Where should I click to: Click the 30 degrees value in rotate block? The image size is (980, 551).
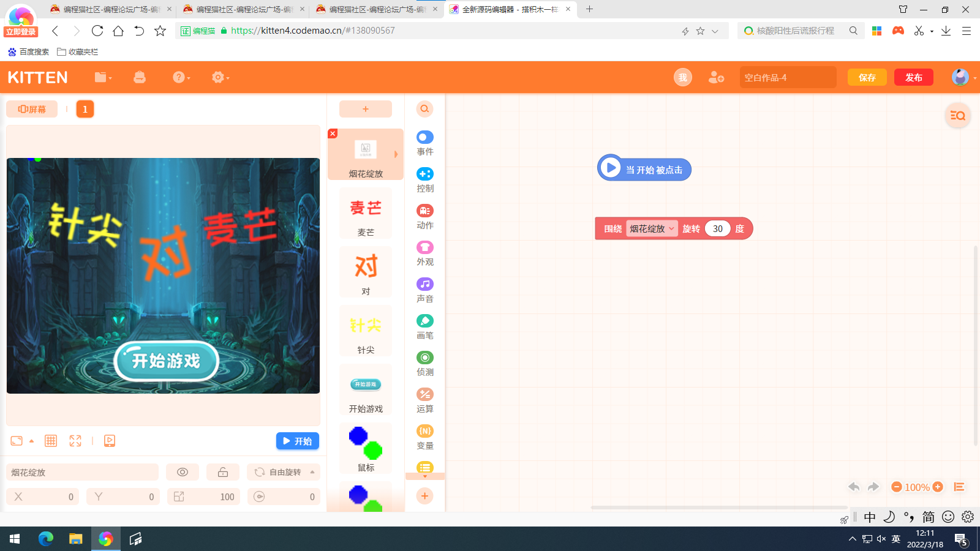pyautogui.click(x=718, y=228)
